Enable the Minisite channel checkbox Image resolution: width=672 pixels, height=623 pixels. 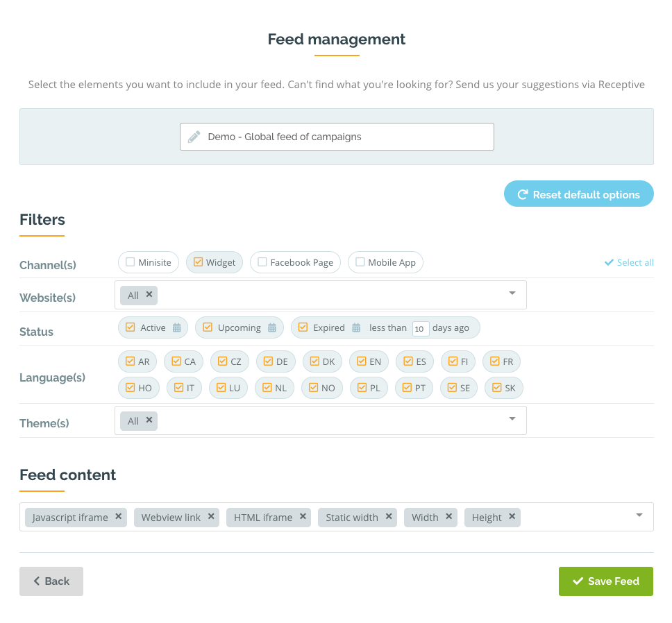130,262
